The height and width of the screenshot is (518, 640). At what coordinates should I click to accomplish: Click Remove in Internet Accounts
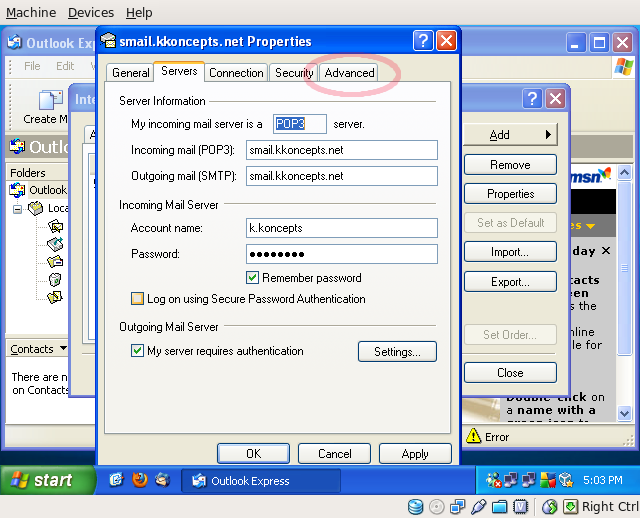tap(510, 165)
